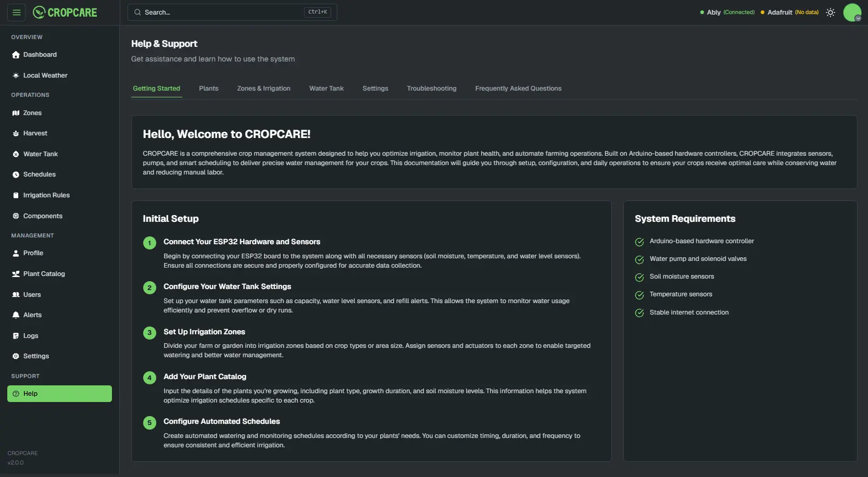Open Schedules from sidebar
Screen dimensions: 868x477
pyautogui.click(x=59, y=174)
